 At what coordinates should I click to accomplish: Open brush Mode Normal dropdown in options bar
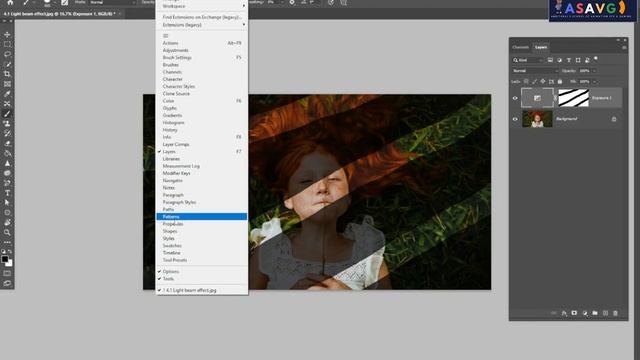tap(113, 2)
